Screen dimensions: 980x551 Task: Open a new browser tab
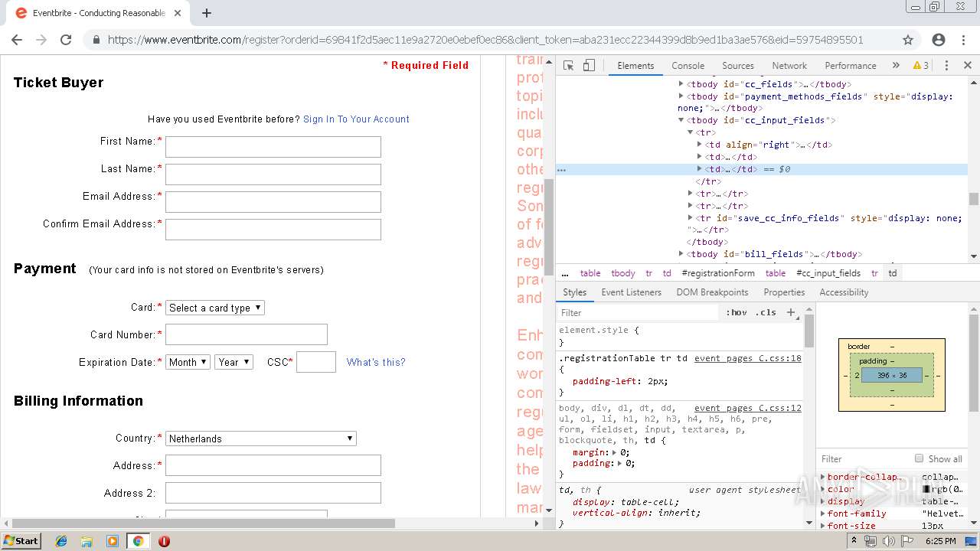click(x=207, y=13)
